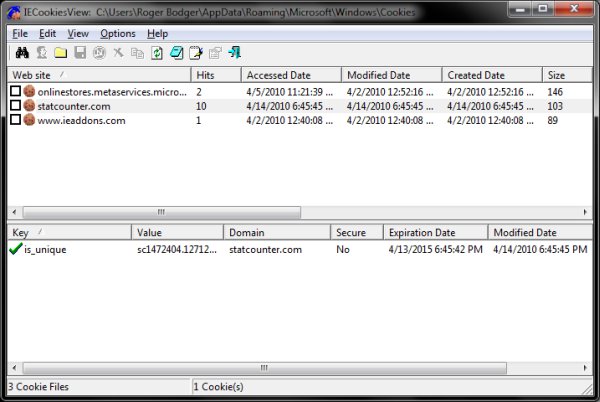Viewport: 600px width, 402px height.
Task: Sort by the Size column header
Action: point(567,75)
